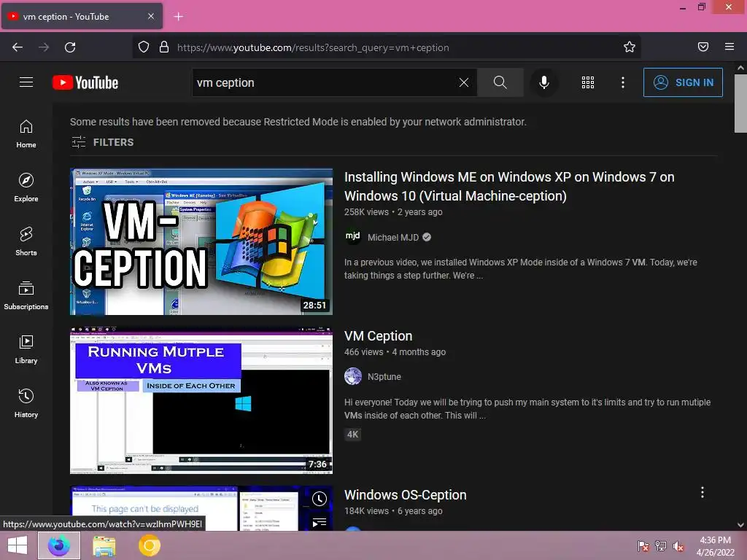Open the Windows Start menu
The image size is (747, 560).
18,545
